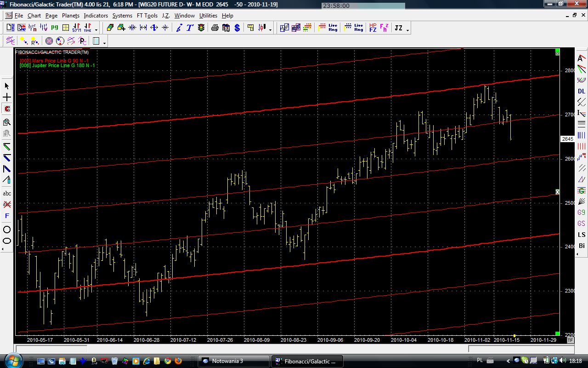
Task: Select the arrow pointer tool
Action: point(7,86)
